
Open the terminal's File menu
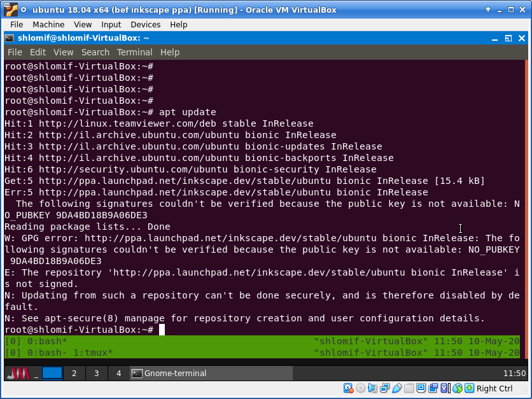click(15, 52)
